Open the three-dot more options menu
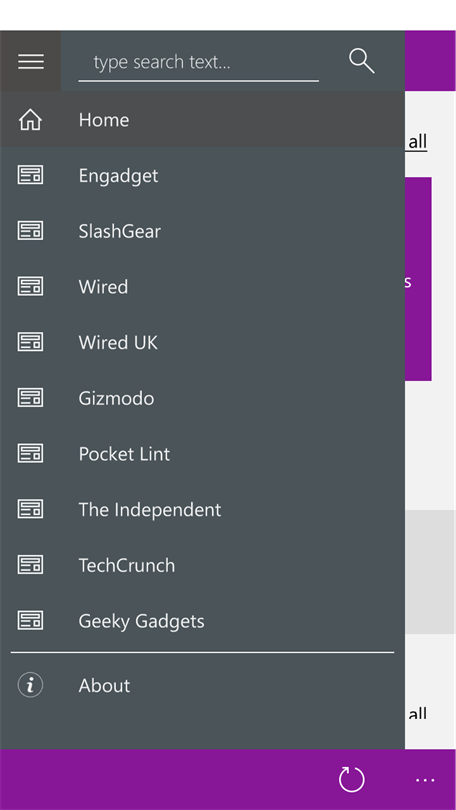Image resolution: width=456 pixels, height=810 pixels. click(425, 780)
